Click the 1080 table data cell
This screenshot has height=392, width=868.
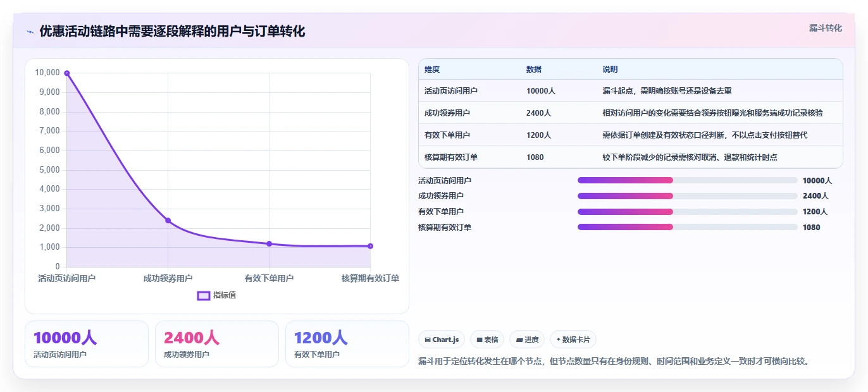(558, 157)
